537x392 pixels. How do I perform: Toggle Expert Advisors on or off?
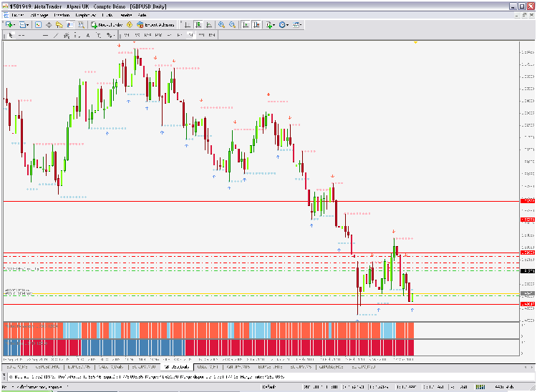156,24
